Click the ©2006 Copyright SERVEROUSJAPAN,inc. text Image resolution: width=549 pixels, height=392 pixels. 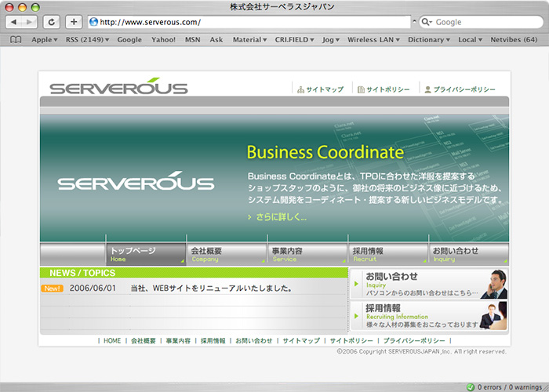point(422,351)
